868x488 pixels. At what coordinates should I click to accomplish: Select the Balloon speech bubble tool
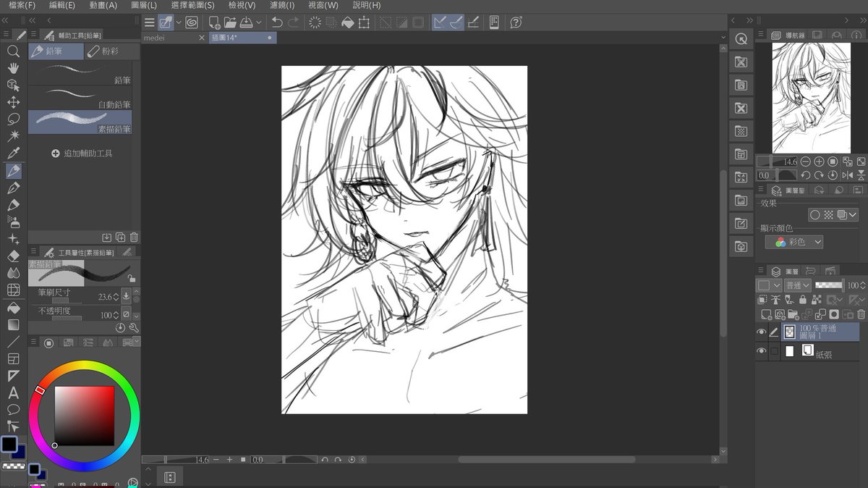pyautogui.click(x=13, y=410)
